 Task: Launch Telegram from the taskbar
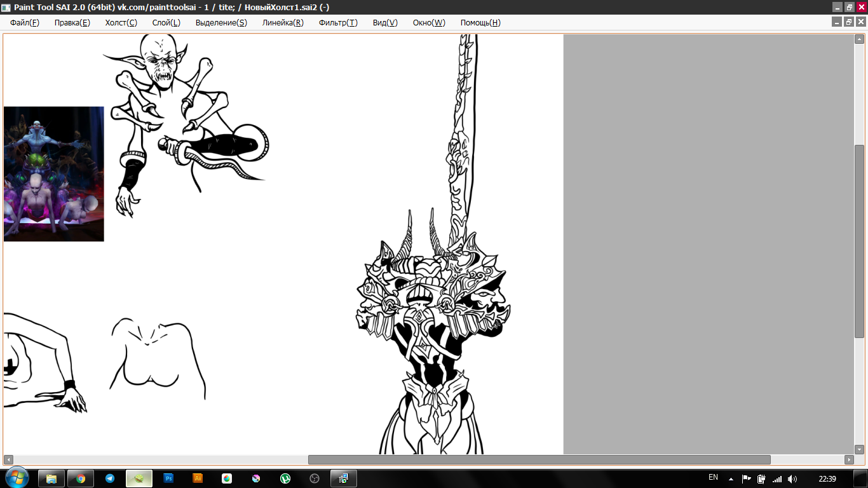point(110,478)
